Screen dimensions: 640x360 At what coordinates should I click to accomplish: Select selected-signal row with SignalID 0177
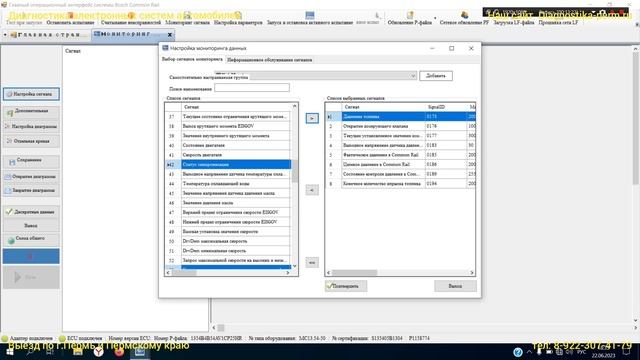[400, 136]
